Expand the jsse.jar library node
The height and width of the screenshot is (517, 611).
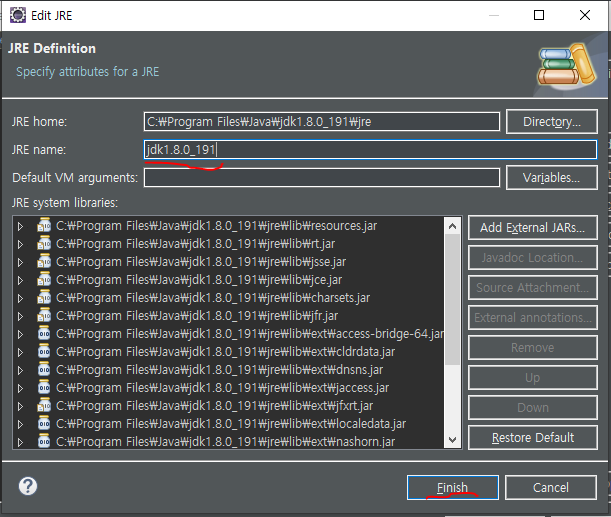coord(20,262)
